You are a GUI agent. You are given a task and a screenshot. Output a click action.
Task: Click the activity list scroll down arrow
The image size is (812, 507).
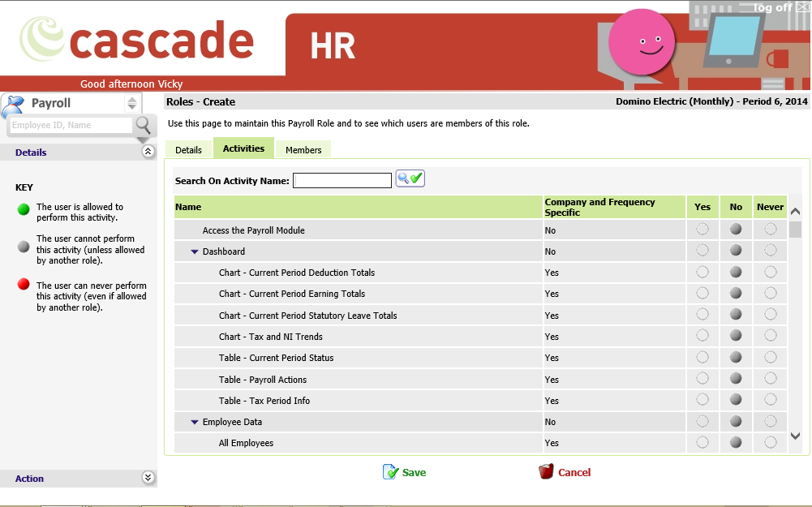click(x=796, y=436)
